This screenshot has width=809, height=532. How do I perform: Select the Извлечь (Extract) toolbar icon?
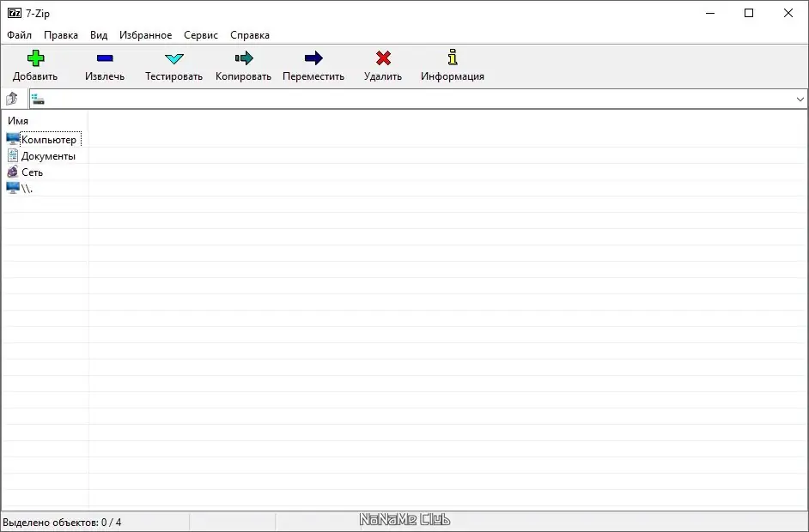(104, 58)
